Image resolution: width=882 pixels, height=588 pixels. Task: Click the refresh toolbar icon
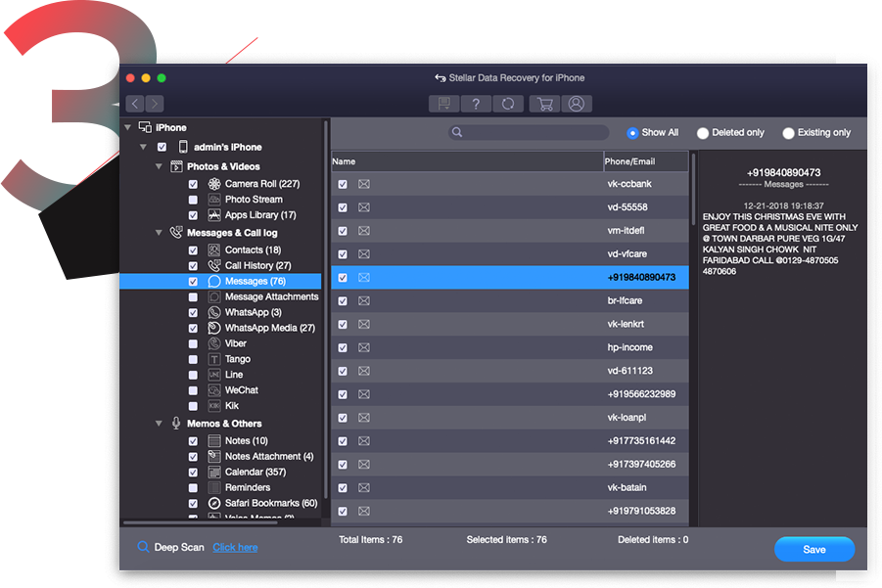pyautogui.click(x=508, y=104)
